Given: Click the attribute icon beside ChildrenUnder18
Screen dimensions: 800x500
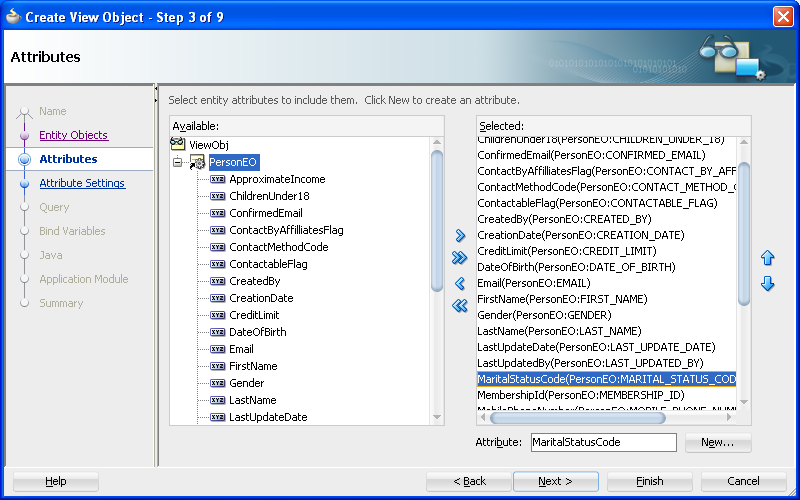Looking at the screenshot, I should tap(218, 196).
